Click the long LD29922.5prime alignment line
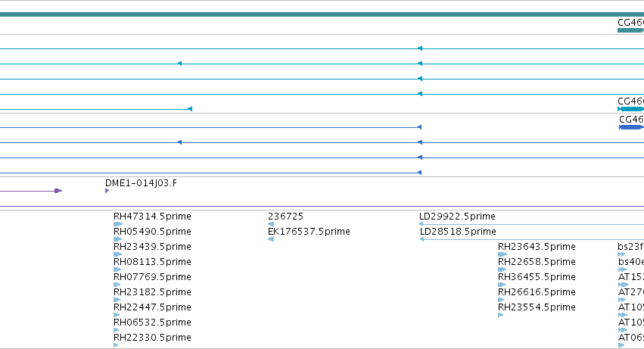Image resolution: width=644 pixels, height=349 pixels. (531, 224)
